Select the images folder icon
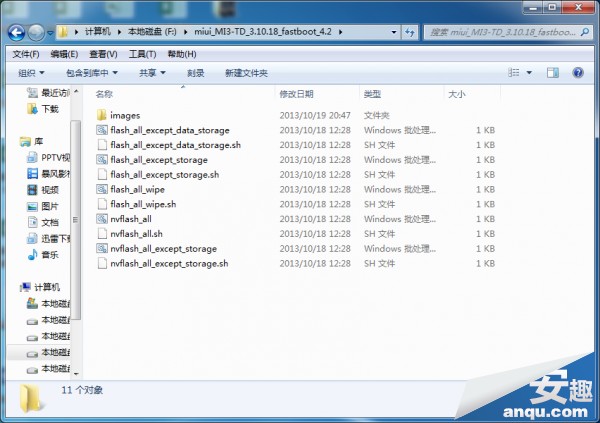This screenshot has width=600, height=423. tap(101, 115)
